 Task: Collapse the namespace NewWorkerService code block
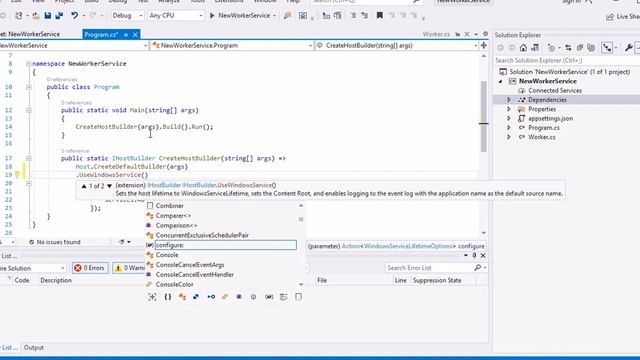[x=29, y=64]
